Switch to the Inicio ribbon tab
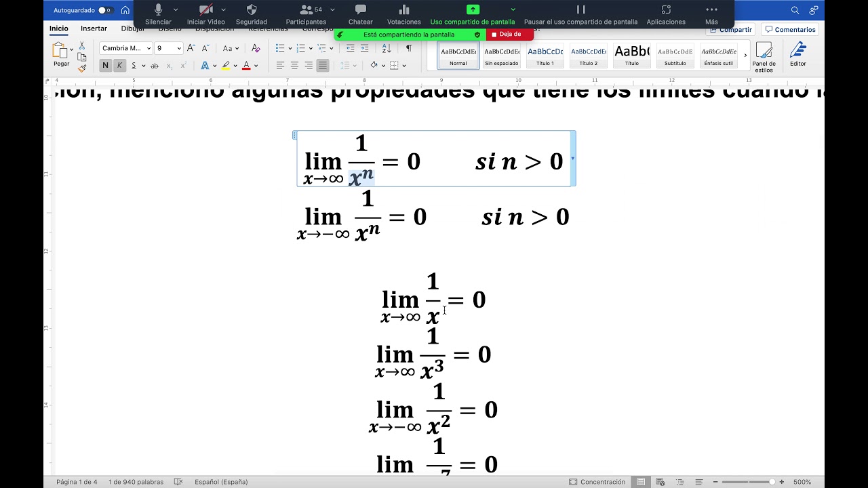 (59, 29)
